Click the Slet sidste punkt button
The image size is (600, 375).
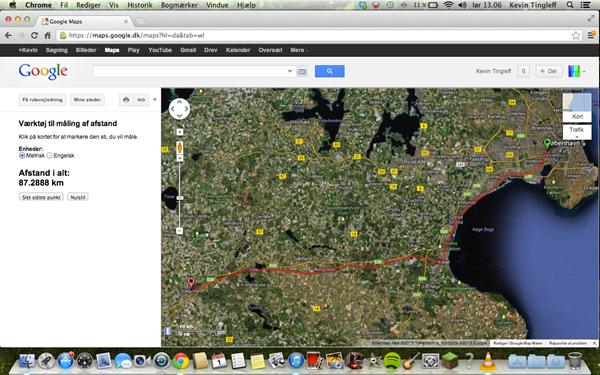click(41, 197)
